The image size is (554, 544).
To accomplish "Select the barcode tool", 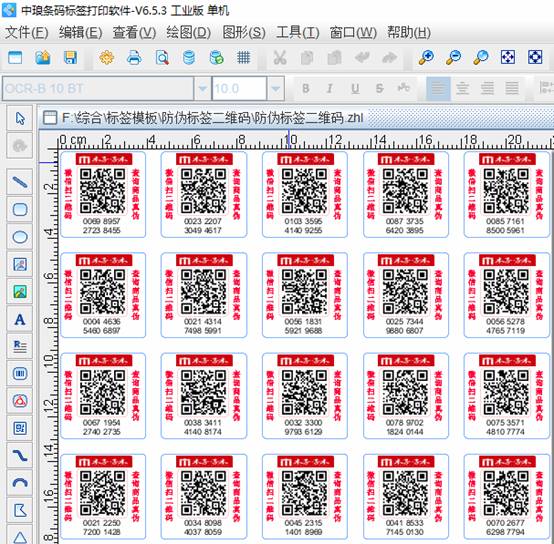I will (x=20, y=373).
